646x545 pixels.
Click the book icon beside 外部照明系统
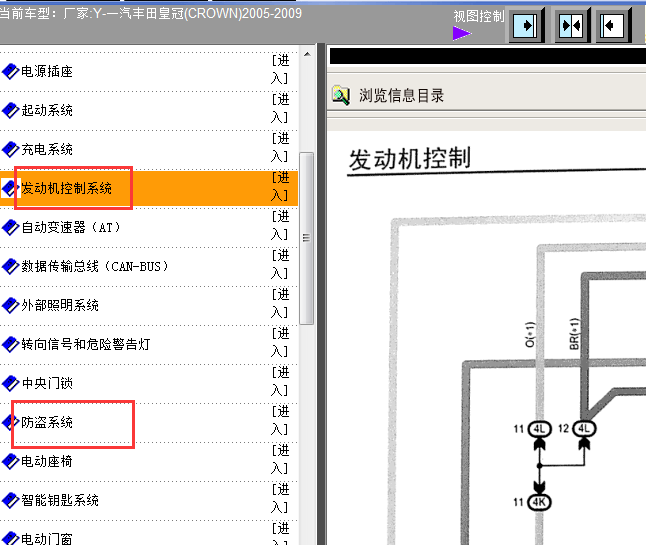tap(10, 305)
